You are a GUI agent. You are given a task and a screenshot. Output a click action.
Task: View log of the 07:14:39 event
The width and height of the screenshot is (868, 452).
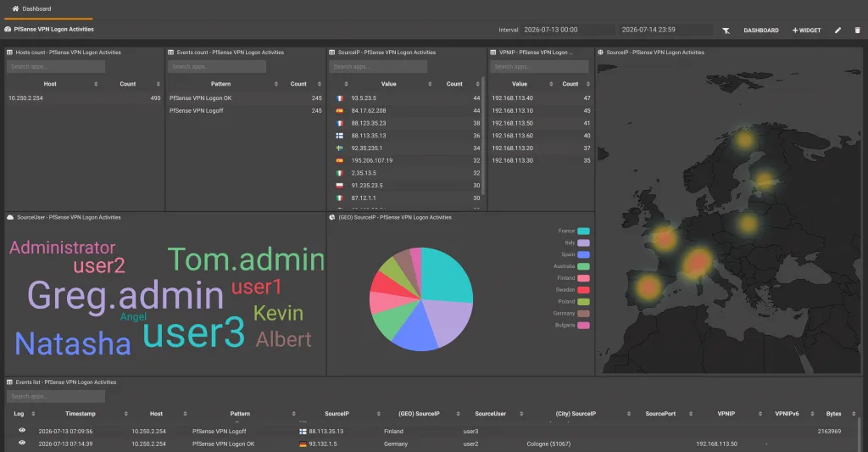point(22,443)
